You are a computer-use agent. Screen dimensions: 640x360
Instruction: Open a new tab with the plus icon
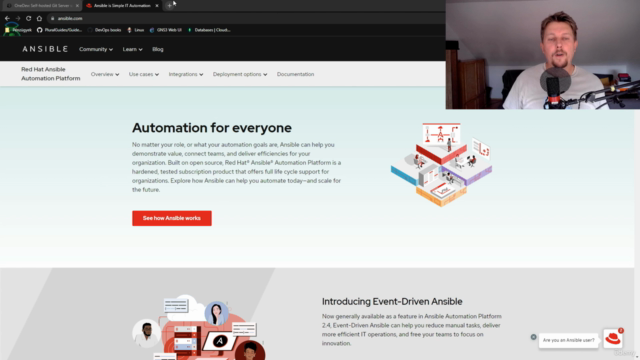(x=169, y=6)
